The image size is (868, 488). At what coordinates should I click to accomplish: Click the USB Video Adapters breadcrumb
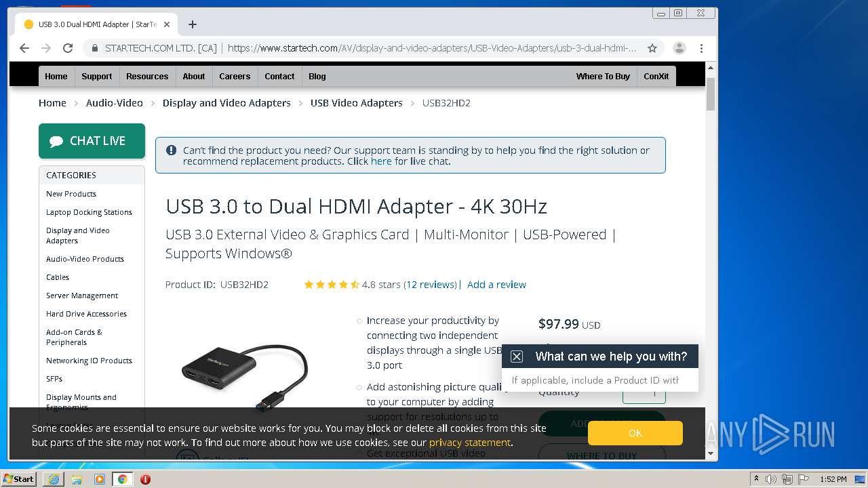[x=357, y=103]
